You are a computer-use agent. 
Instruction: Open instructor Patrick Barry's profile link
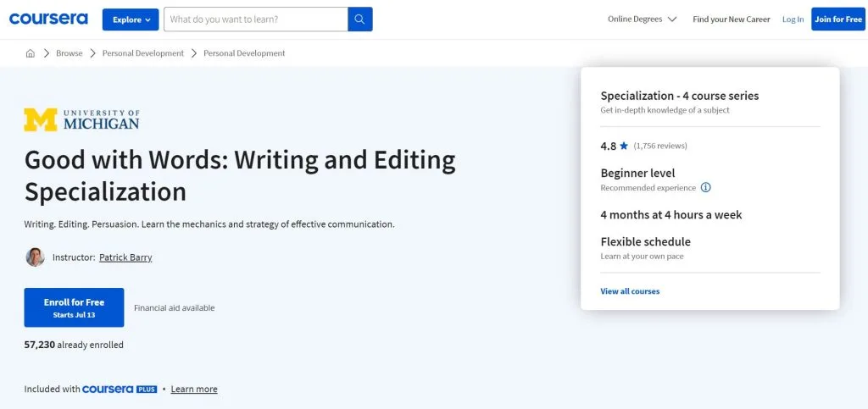[125, 257]
